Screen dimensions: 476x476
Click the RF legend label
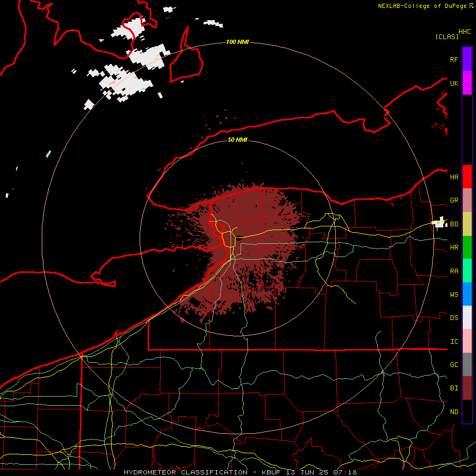pyautogui.click(x=454, y=59)
